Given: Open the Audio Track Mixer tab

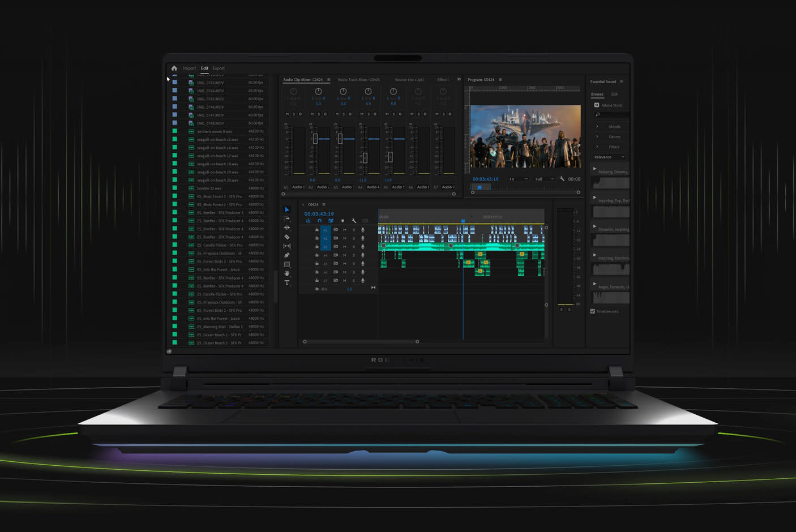Looking at the screenshot, I should [358, 80].
